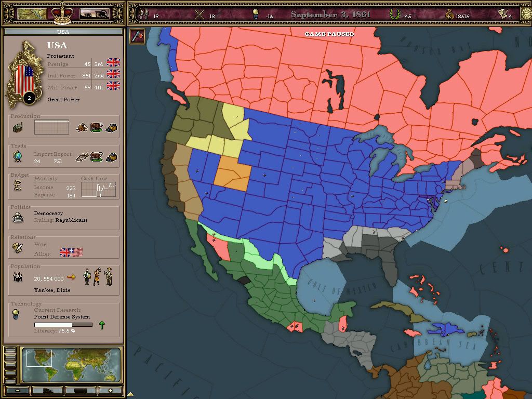Click the red axe icon above the map
Image resolution: width=532 pixels, height=399 pixels.
[x=137, y=36]
